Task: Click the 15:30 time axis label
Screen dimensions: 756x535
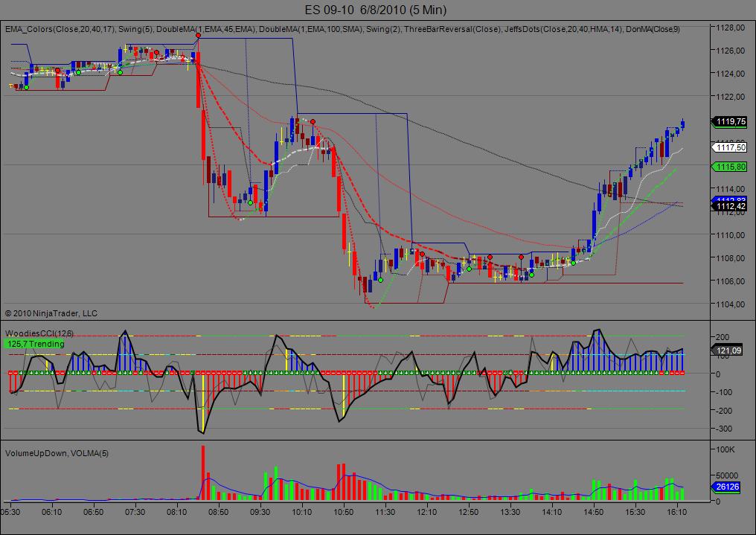Action: tap(635, 512)
